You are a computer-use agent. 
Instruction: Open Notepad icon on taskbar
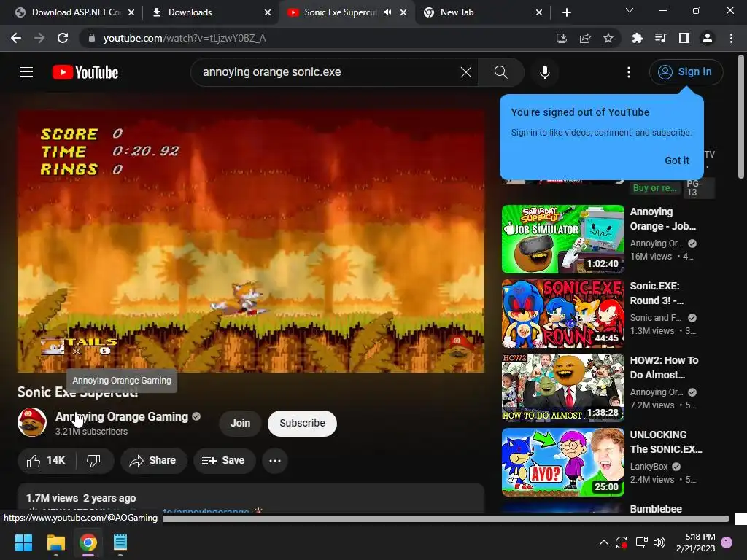pyautogui.click(x=120, y=542)
